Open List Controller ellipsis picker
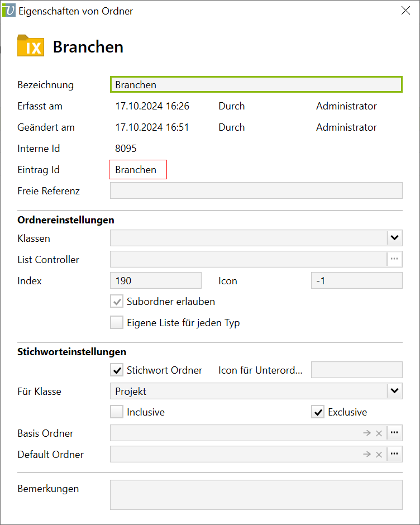This screenshot has width=420, height=525. click(x=394, y=259)
